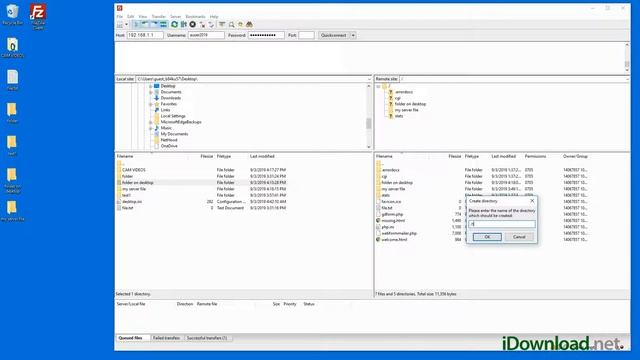Toggle the local directory tree display

tap(145, 24)
